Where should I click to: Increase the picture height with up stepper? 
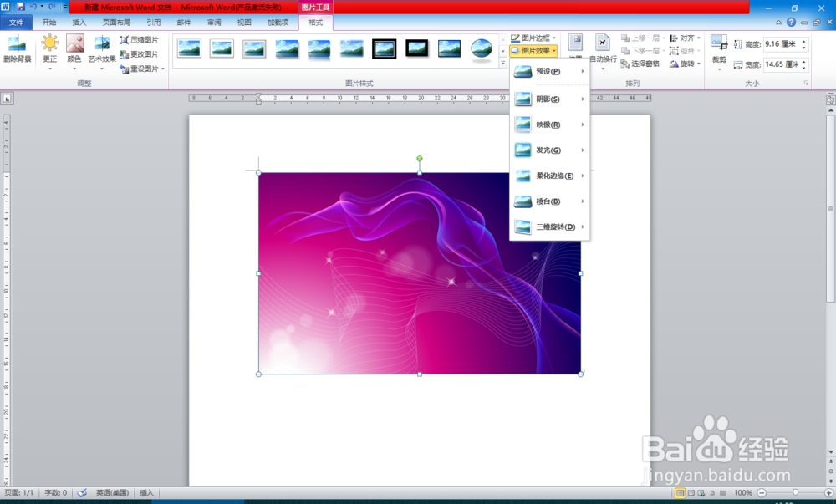click(804, 42)
